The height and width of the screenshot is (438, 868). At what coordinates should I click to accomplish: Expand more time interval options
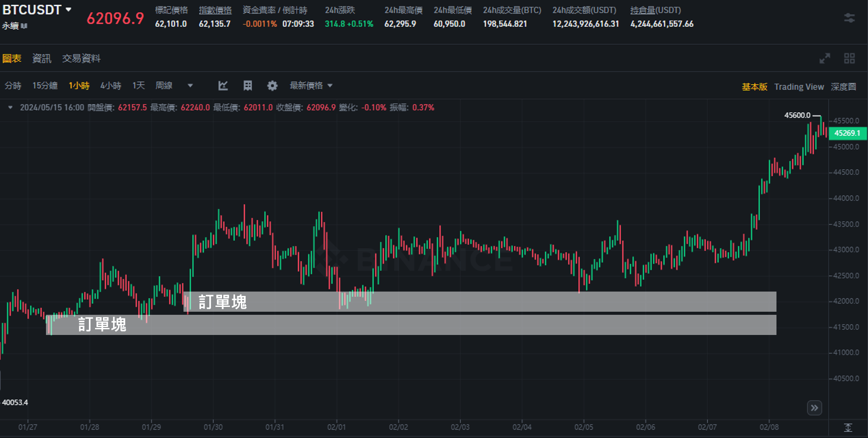pos(190,86)
